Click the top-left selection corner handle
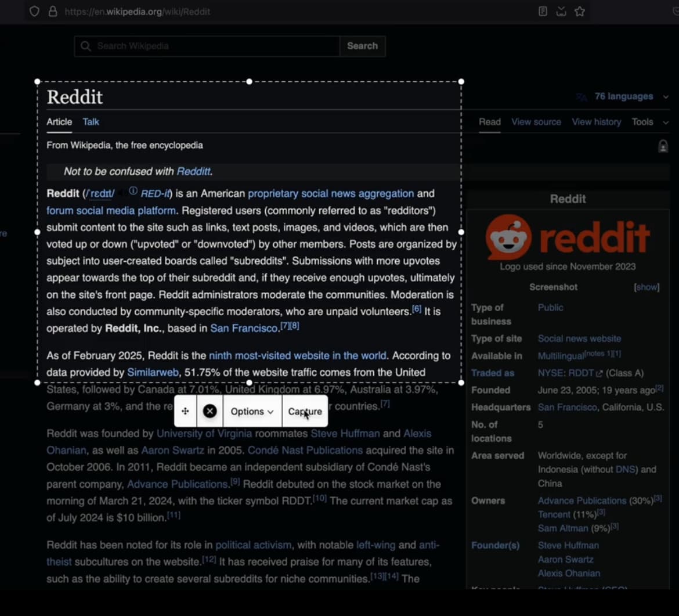 point(37,81)
